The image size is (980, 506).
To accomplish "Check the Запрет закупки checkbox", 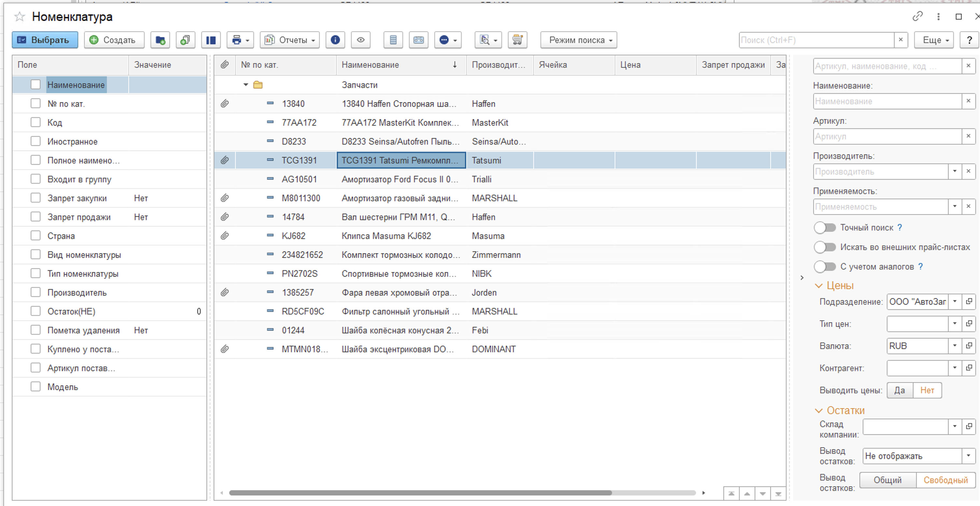I will (35, 198).
